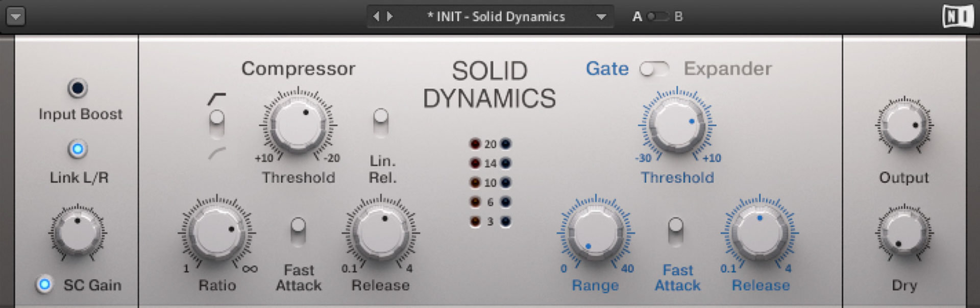The image size is (980, 308).
Task: Click the right 20 dB meter LED
Action: coord(505,144)
